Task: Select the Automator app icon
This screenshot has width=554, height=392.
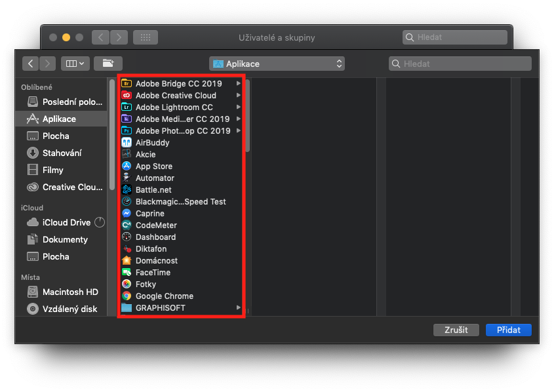Action: [127, 178]
